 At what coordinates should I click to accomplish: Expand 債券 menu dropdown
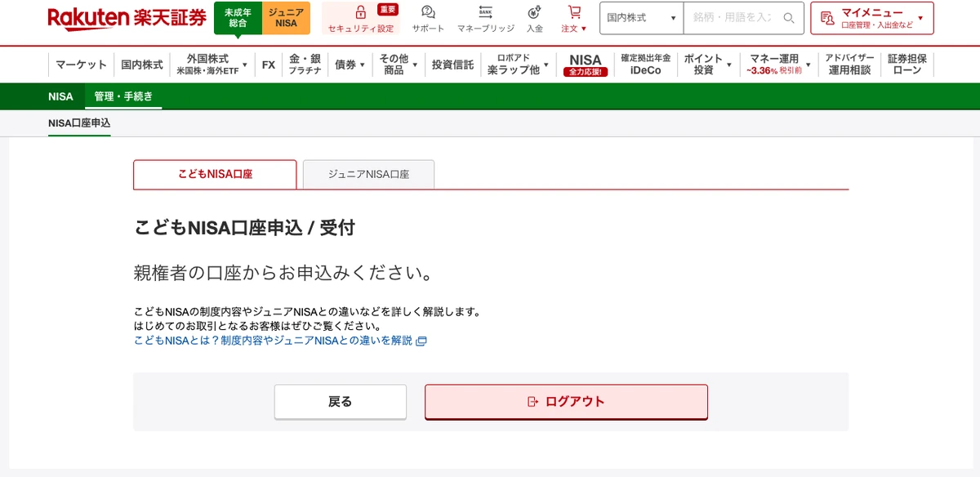pyautogui.click(x=350, y=65)
